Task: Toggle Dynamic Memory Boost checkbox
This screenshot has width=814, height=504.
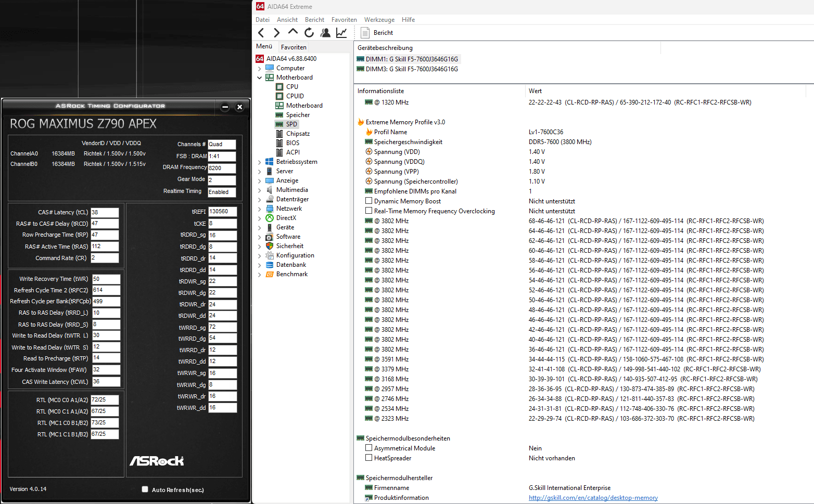Action: coord(369,201)
